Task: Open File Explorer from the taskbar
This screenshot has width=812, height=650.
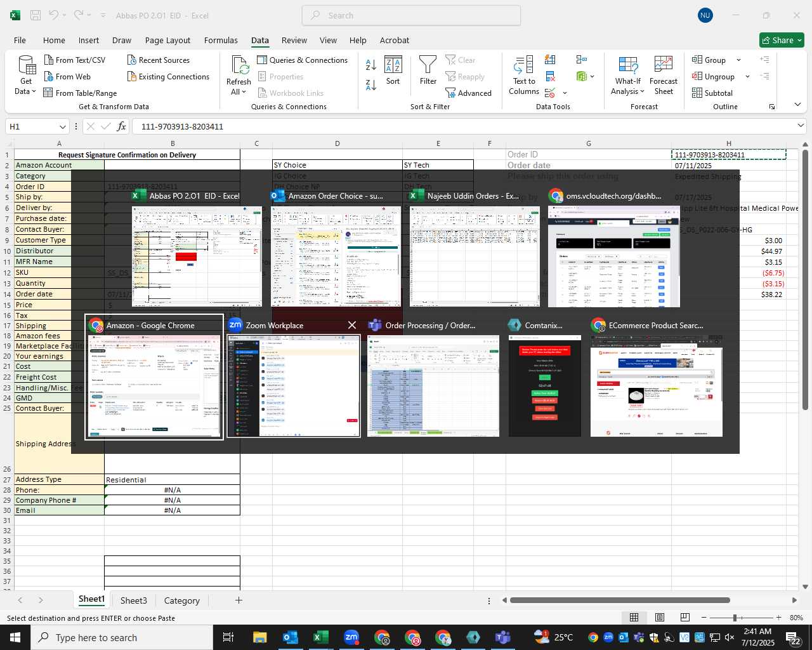Action: coord(260,637)
